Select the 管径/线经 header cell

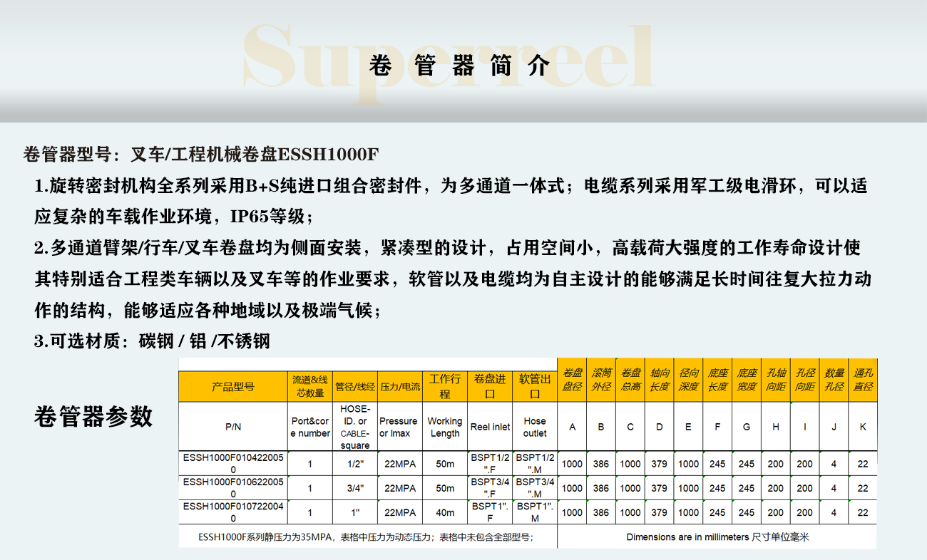click(354, 386)
